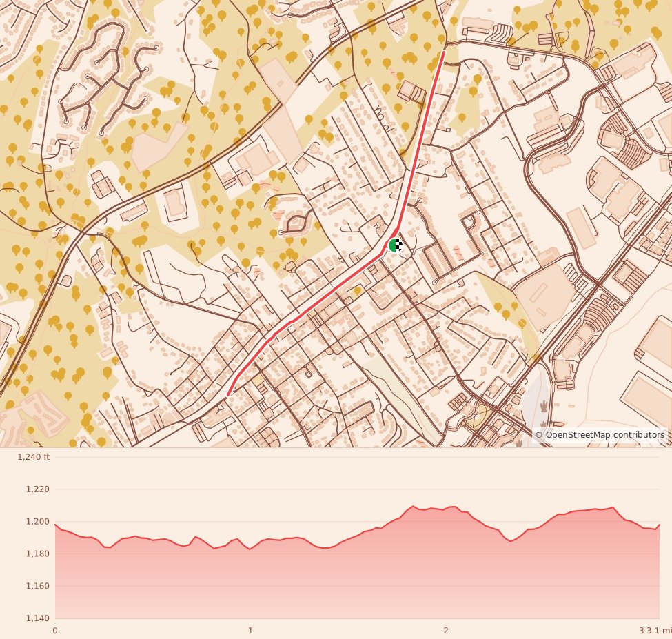Click the 0 mile distance axis label

pos(55,631)
